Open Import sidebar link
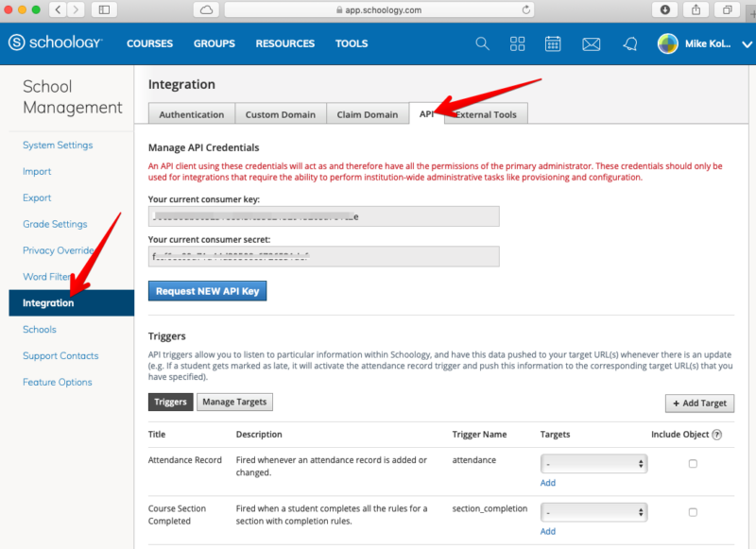756x549 pixels. point(37,172)
